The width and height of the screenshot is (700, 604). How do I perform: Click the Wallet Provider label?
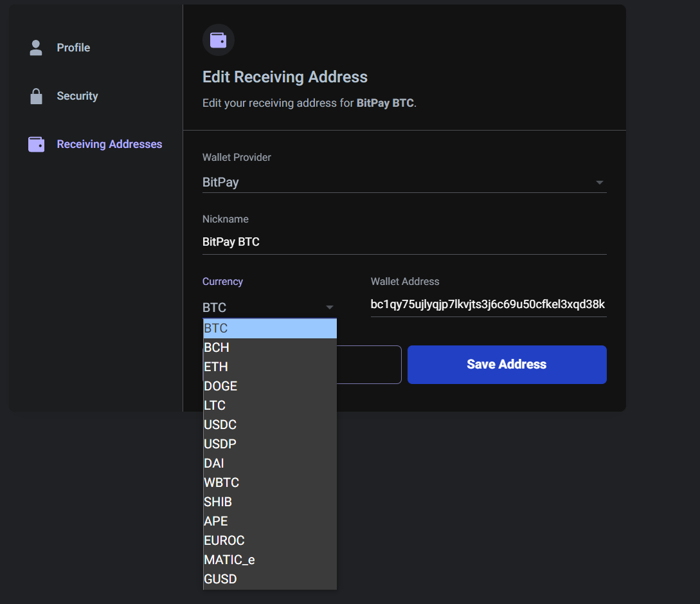click(237, 157)
